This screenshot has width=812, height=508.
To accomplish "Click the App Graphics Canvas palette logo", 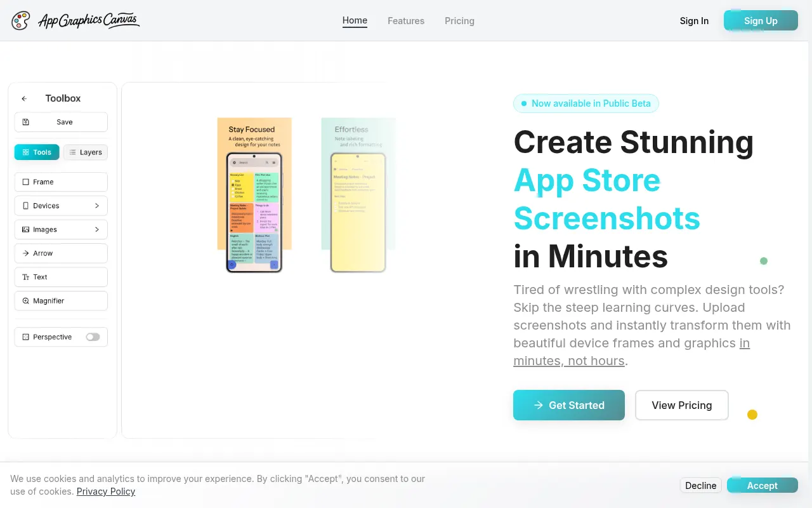I will [20, 20].
